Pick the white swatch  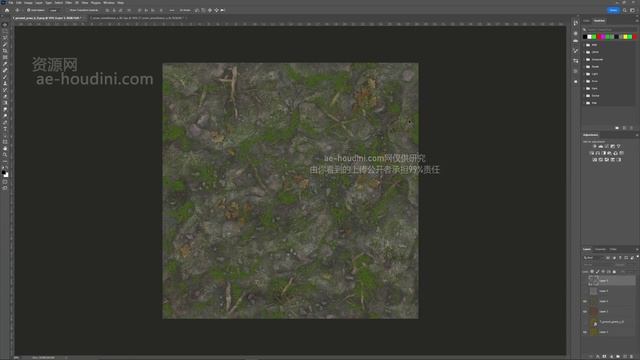pyautogui.click(x=589, y=37)
